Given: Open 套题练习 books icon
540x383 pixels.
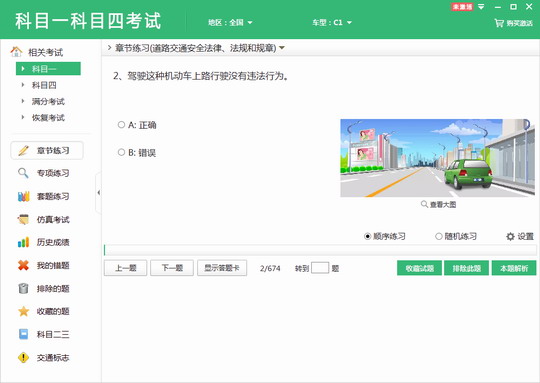Looking at the screenshot, I should pyautogui.click(x=23, y=196).
